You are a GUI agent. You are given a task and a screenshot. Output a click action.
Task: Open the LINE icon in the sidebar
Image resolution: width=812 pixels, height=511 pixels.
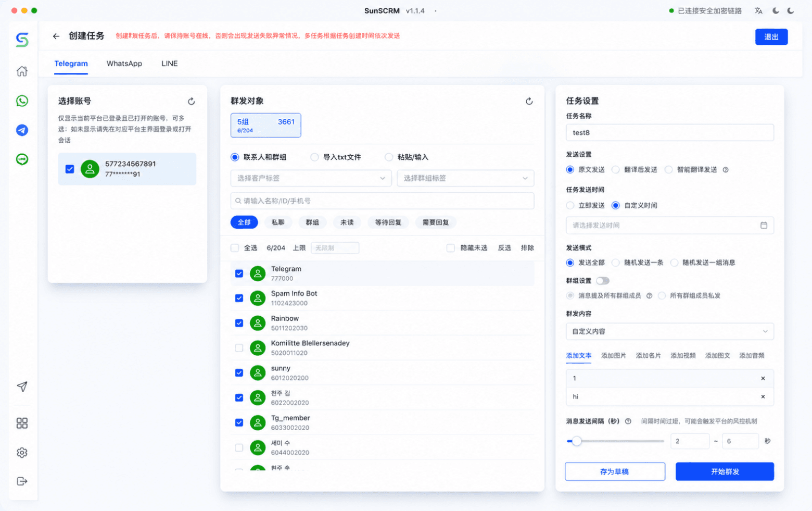(22, 159)
